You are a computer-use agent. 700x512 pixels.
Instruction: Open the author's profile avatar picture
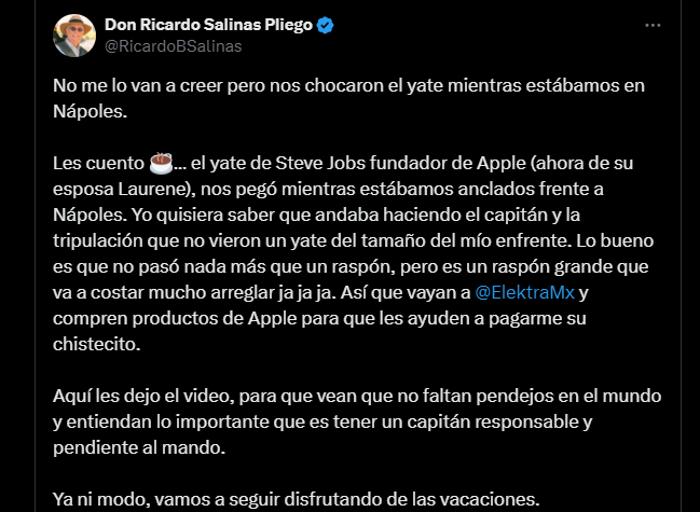(74, 35)
